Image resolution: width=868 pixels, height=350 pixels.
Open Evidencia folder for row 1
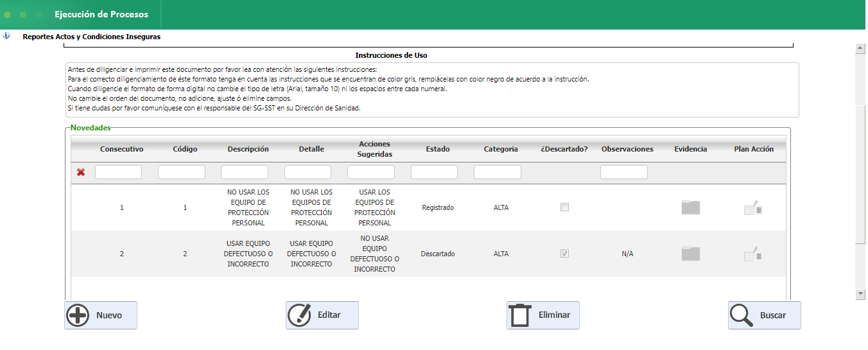point(690,207)
